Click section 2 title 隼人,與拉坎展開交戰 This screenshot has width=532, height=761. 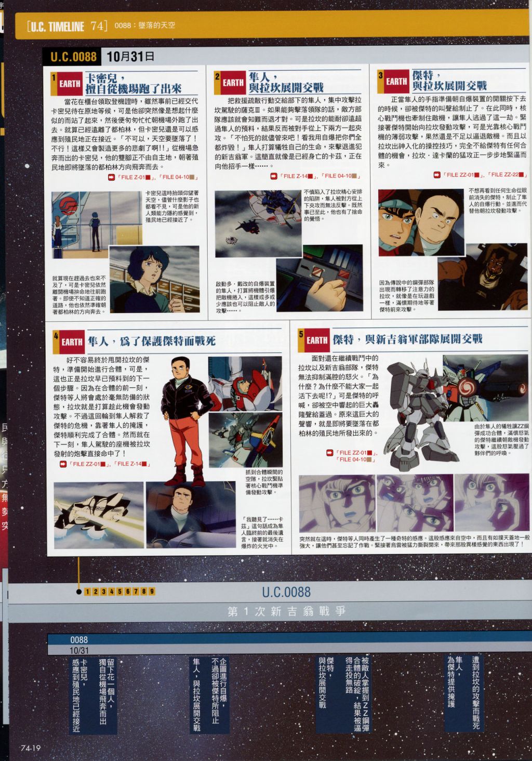coord(286,82)
